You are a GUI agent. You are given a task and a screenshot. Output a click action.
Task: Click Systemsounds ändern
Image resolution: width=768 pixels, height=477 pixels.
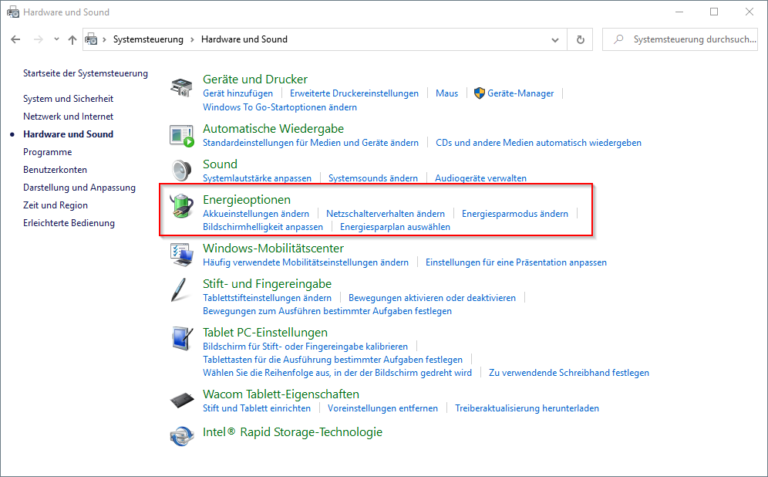pyautogui.click(x=373, y=178)
